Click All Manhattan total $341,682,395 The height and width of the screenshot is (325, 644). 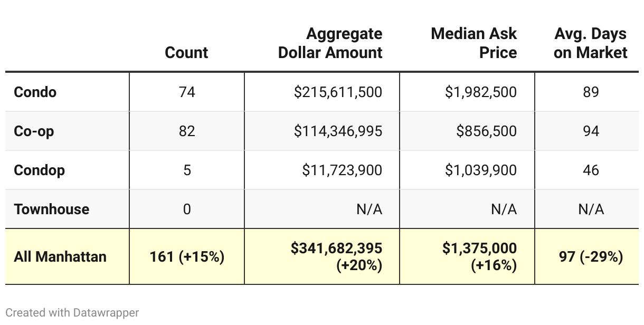point(336,248)
